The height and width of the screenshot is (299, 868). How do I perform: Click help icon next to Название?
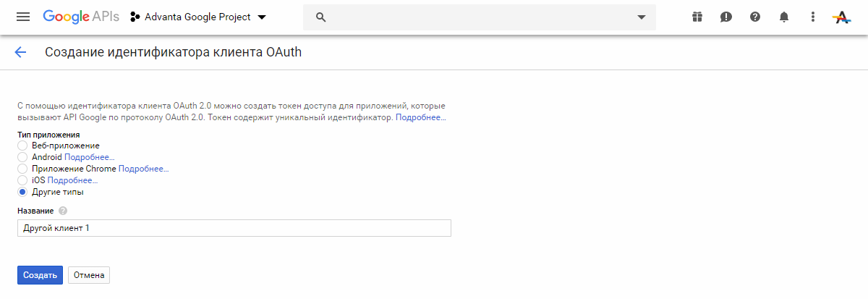(x=63, y=211)
